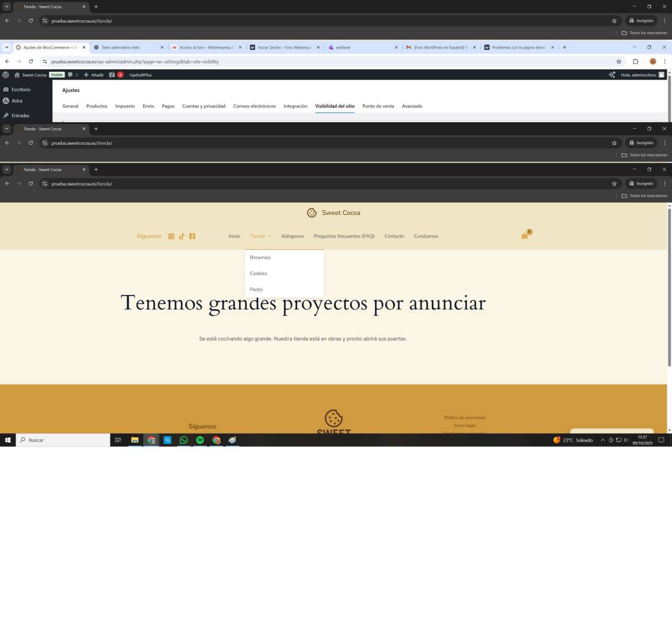Open the Pagos settings tab

tap(168, 106)
